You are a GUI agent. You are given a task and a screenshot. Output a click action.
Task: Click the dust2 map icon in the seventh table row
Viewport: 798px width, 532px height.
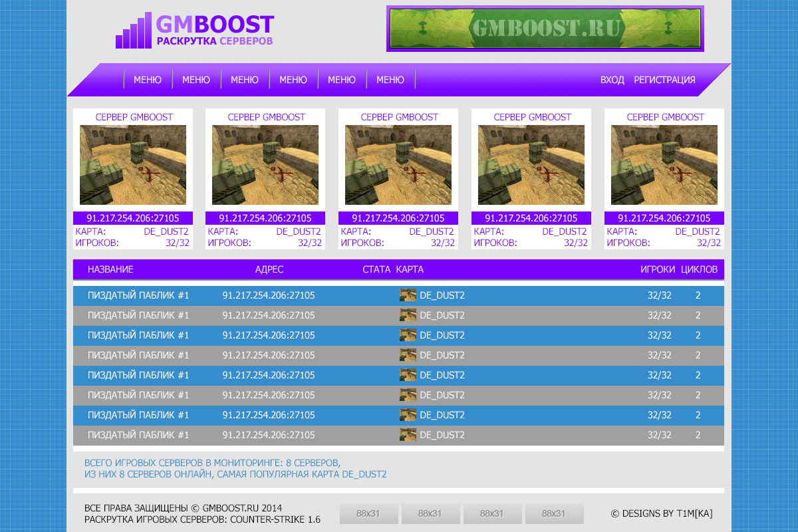click(408, 415)
